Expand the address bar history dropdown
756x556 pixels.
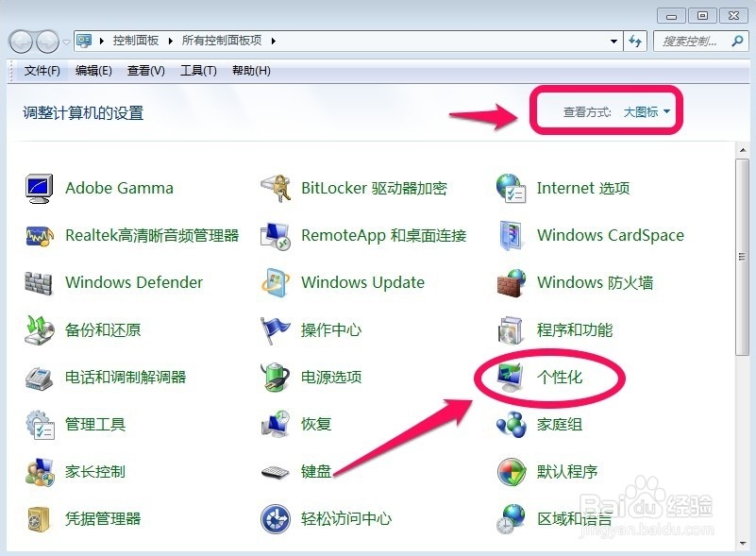[x=614, y=41]
